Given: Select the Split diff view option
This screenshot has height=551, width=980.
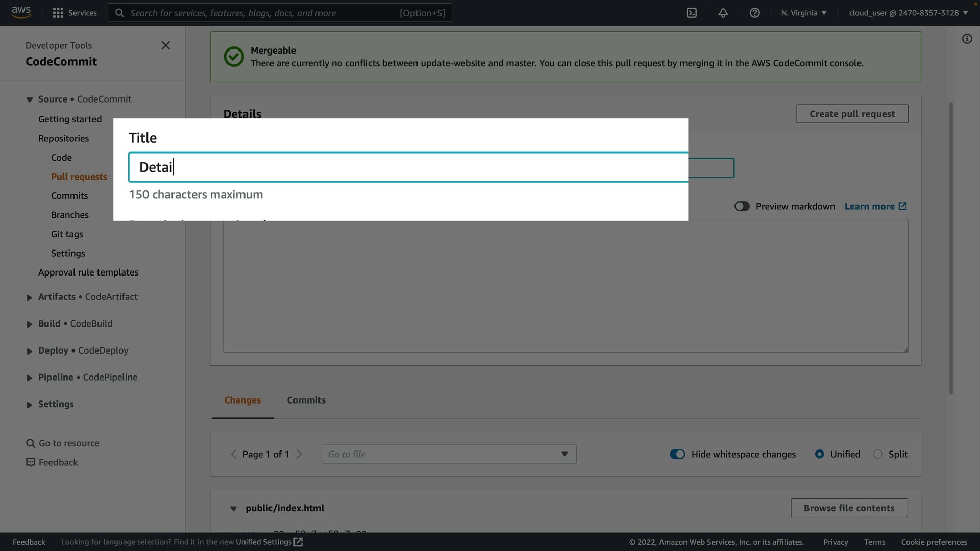Looking at the screenshot, I should pyautogui.click(x=877, y=454).
